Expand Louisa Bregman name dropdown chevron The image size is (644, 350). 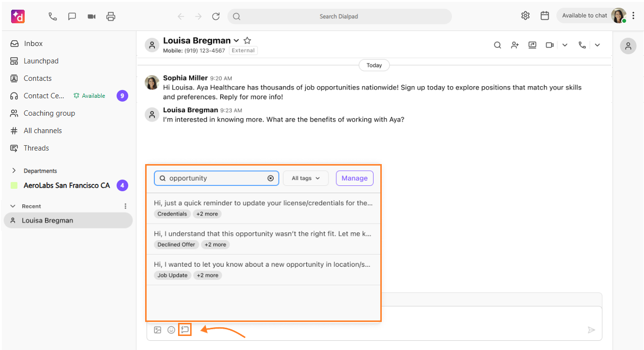[236, 41]
